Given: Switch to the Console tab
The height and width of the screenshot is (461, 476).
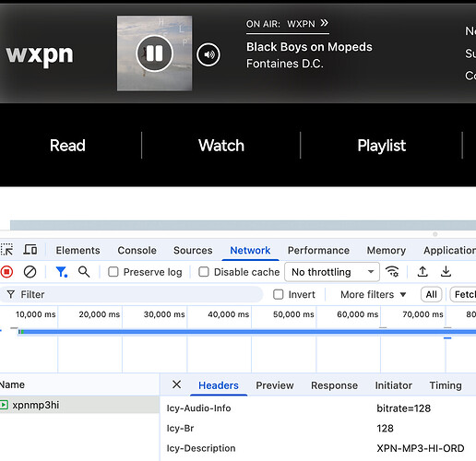Looking at the screenshot, I should click(137, 251).
